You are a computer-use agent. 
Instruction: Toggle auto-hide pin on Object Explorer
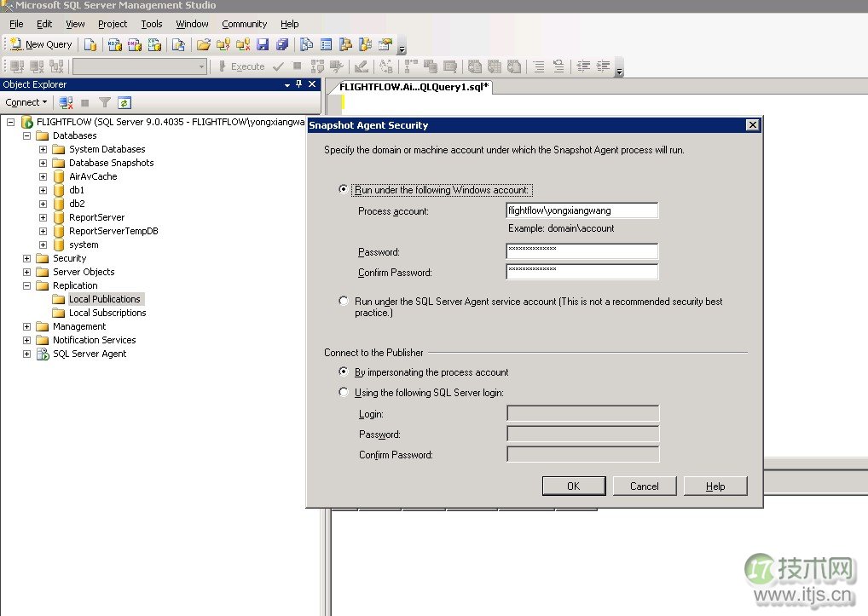tap(299, 84)
